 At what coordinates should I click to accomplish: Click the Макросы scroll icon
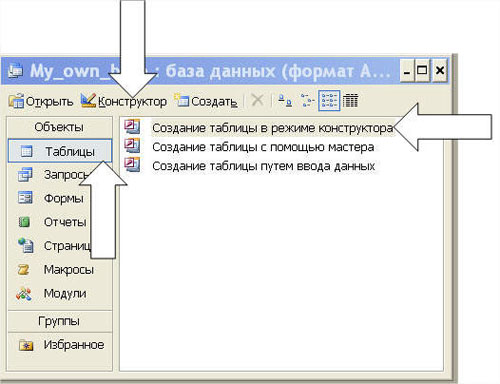23,269
